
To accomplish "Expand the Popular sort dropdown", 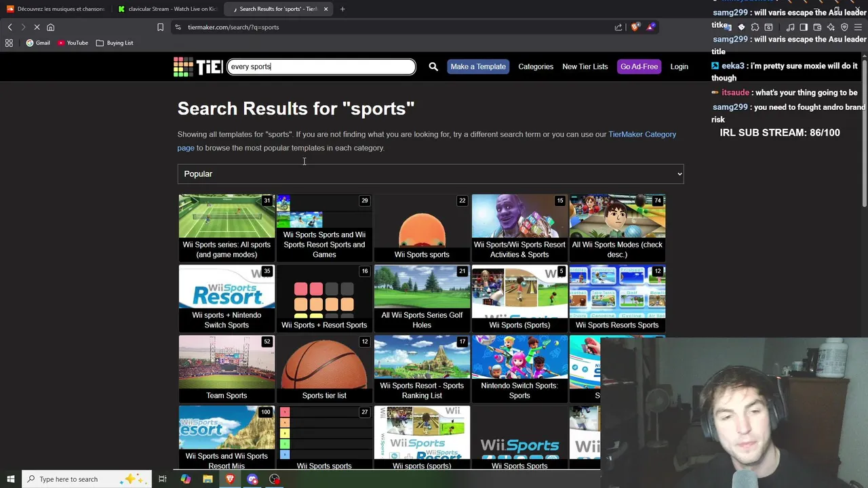I will [x=431, y=174].
